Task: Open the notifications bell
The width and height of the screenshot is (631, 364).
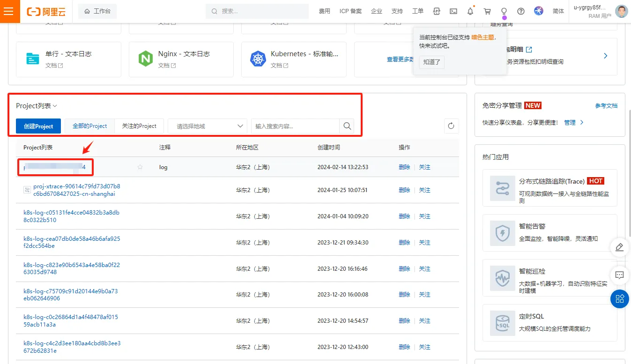Action: pos(470,11)
